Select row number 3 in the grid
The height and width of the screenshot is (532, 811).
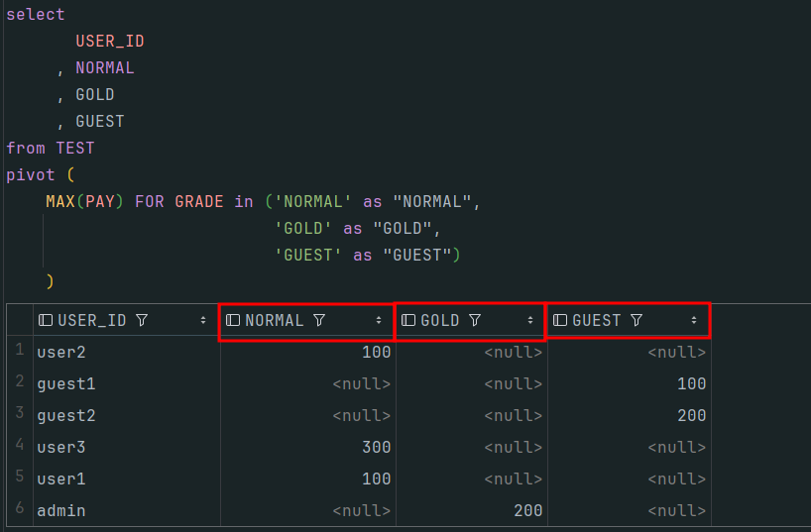tap(20, 413)
